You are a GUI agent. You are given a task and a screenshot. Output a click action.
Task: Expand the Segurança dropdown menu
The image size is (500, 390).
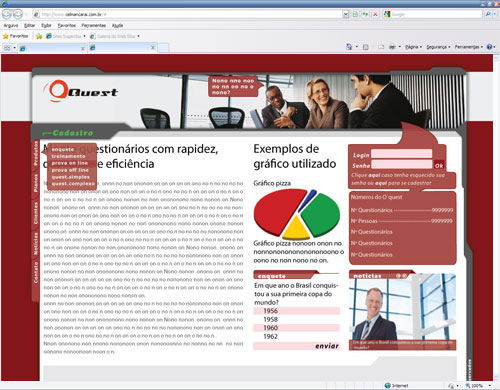[438, 47]
